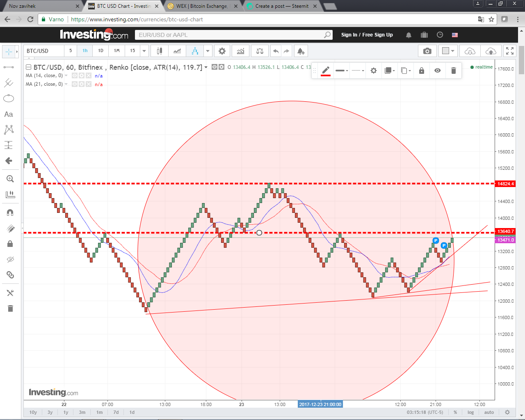Select the pitchfork drawing tool
The image size is (525, 420).
[9, 83]
